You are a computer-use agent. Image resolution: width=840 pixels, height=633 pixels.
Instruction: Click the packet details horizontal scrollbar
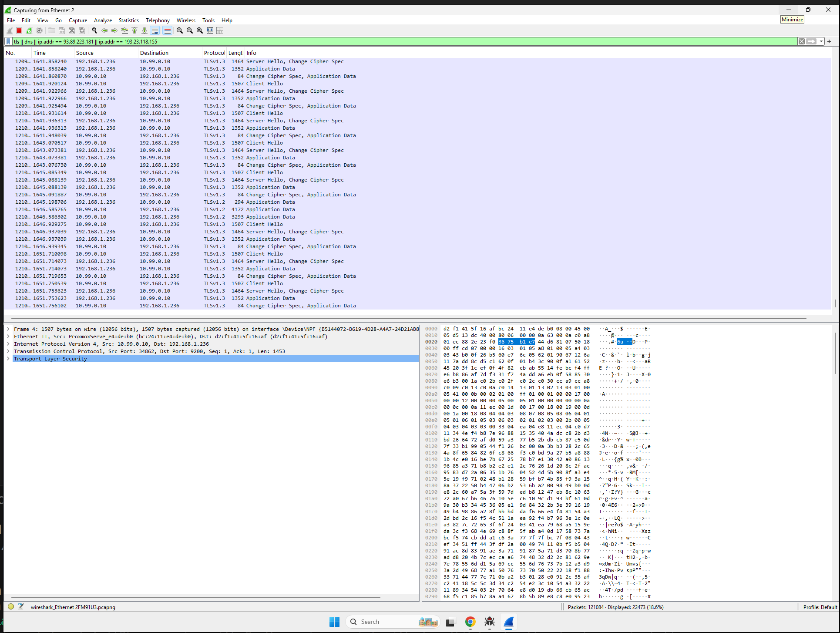(x=196, y=598)
